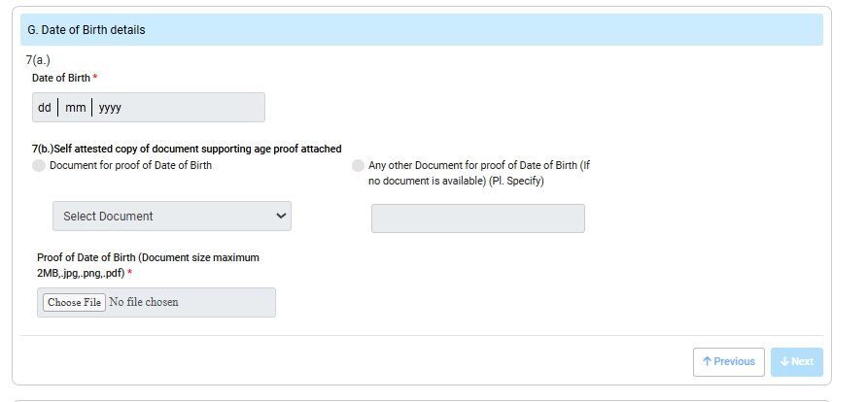This screenshot has height=402, width=868.
Task: Select 'Any other Document' radio option
Action: [x=359, y=166]
